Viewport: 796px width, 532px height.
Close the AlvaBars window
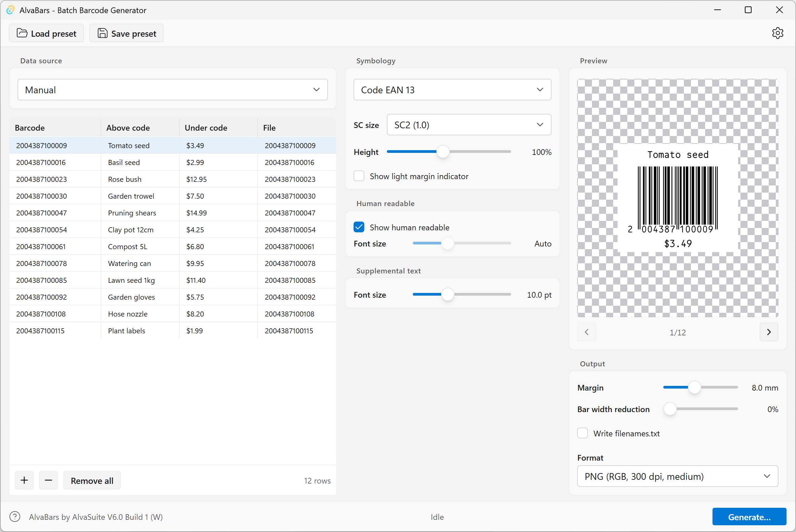[x=780, y=10]
